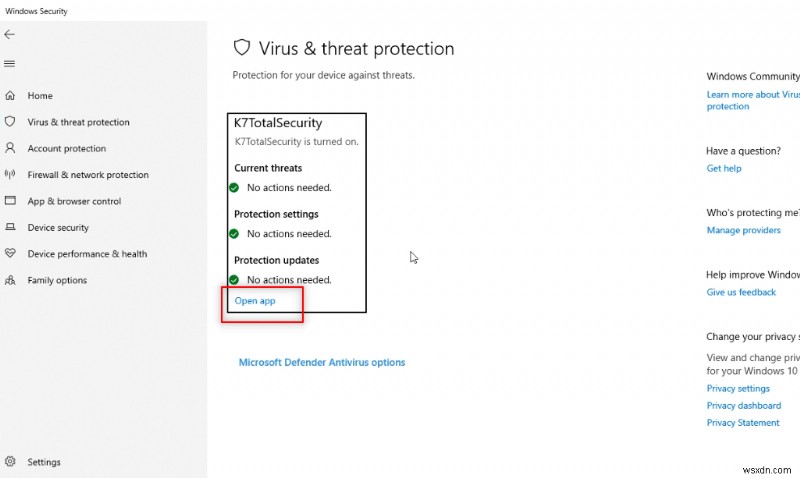Click the Family options people icon
Screen dimensions: 800x478
pos(10,281)
